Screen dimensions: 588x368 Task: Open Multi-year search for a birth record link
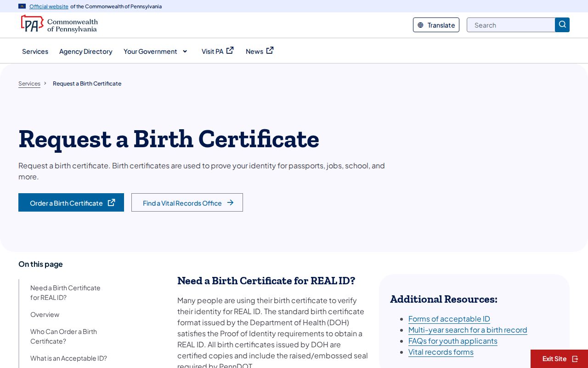(468, 330)
